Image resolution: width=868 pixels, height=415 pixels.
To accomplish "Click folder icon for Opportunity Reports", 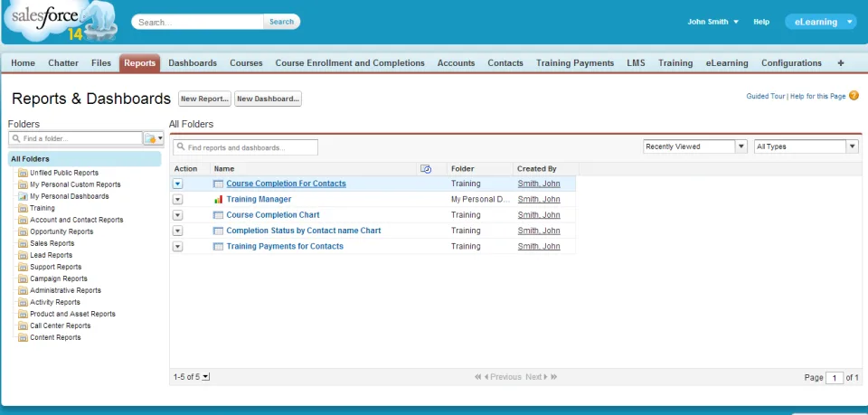I will [x=23, y=231].
